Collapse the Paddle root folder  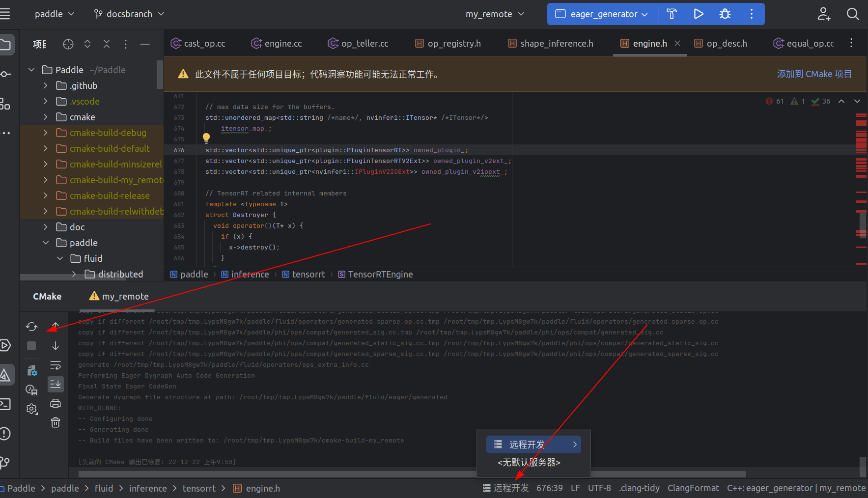31,70
